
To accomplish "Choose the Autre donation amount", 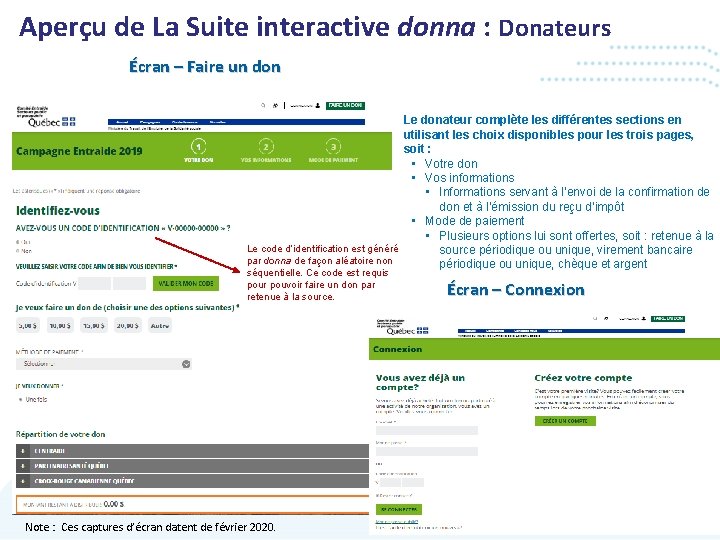I will click(x=160, y=326).
